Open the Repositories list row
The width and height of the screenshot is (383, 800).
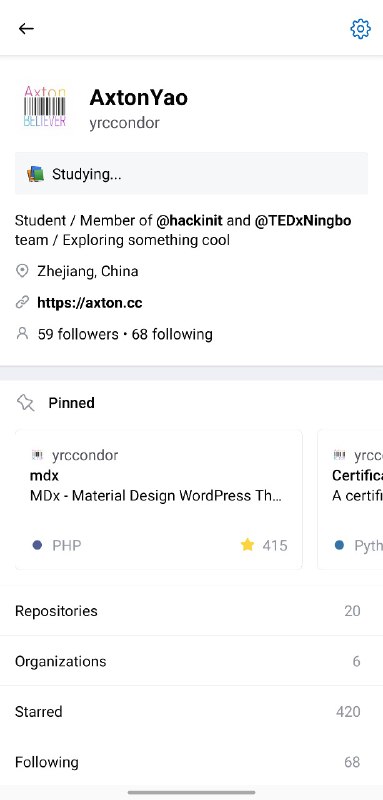click(x=191, y=611)
